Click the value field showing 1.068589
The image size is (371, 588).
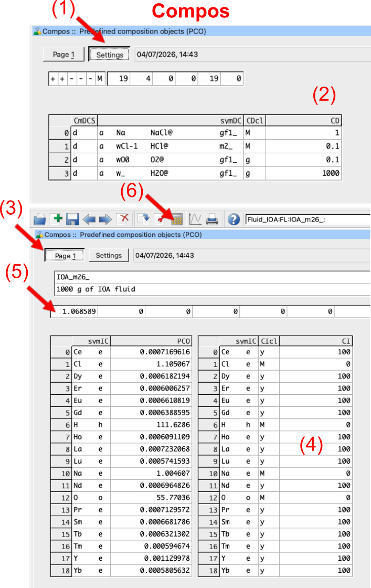[x=75, y=311]
